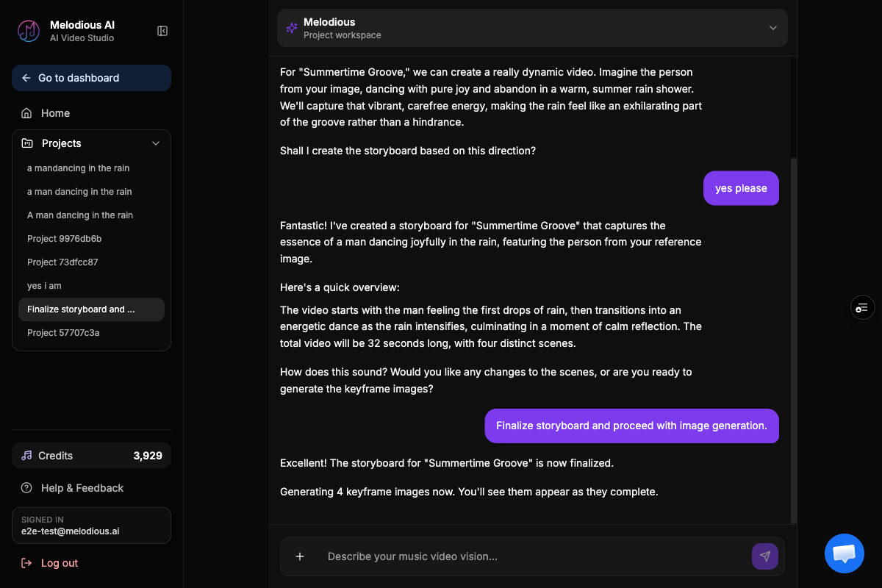Collapse the sidebar panel icon
The image size is (882, 588).
162,31
